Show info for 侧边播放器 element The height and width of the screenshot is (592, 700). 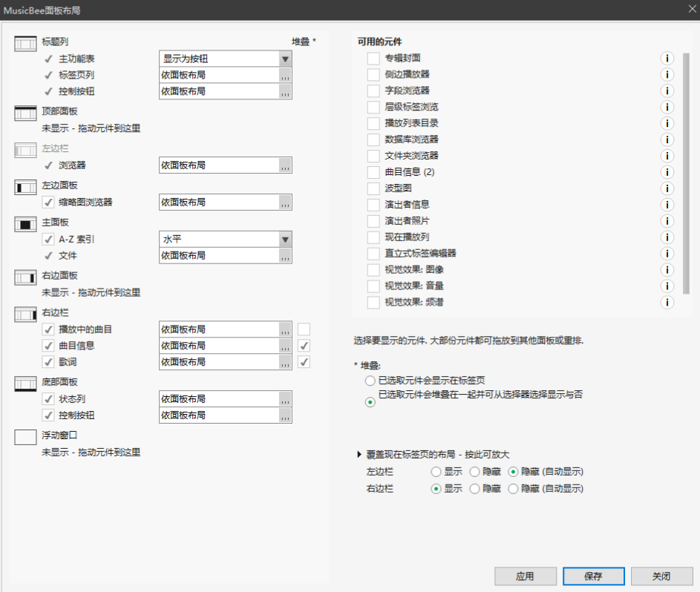click(x=667, y=74)
